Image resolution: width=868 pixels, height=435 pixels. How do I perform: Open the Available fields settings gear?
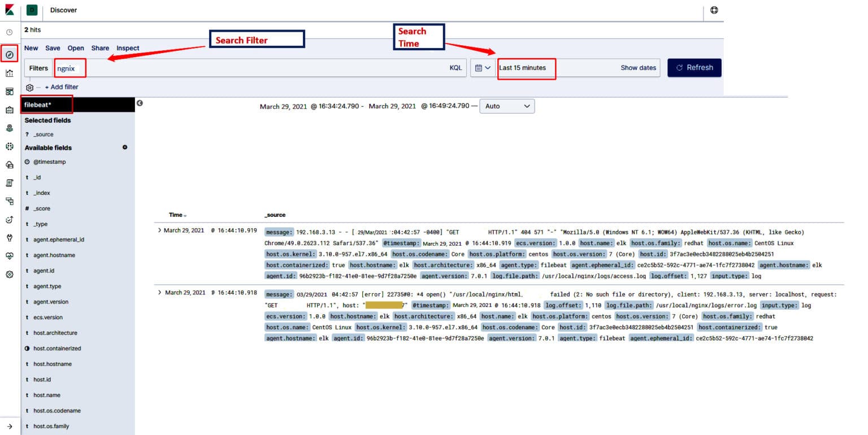tap(125, 147)
